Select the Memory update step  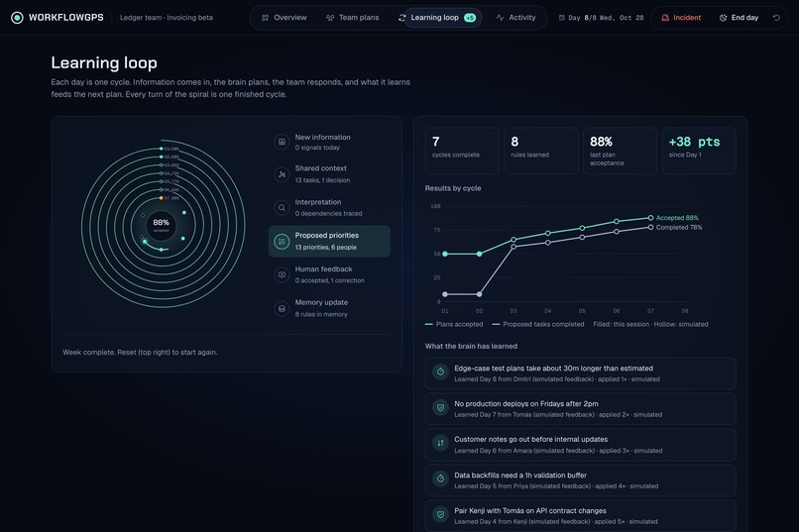[329, 308]
